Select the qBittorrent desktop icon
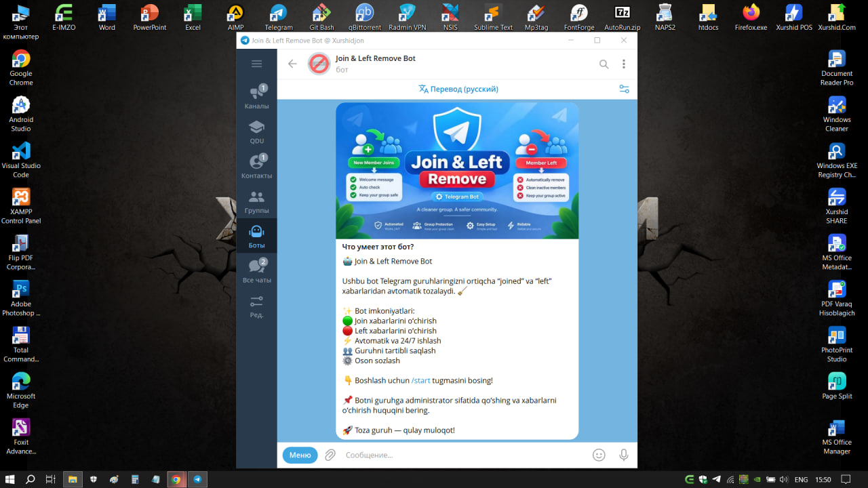 (x=365, y=18)
